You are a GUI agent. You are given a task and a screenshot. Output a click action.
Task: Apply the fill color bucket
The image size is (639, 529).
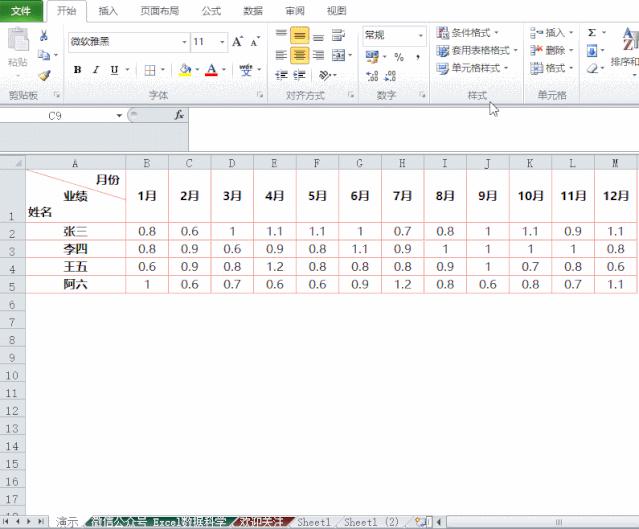(x=185, y=70)
